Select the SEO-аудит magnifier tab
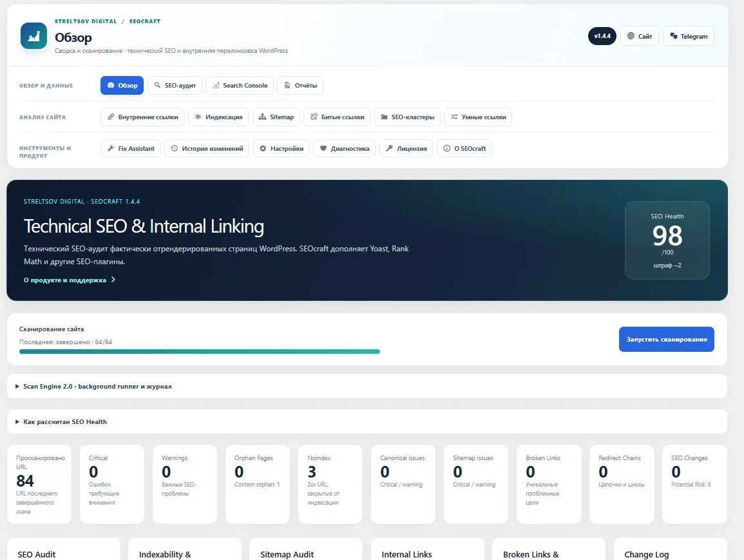Image resolution: width=744 pixels, height=560 pixels. 175,86
